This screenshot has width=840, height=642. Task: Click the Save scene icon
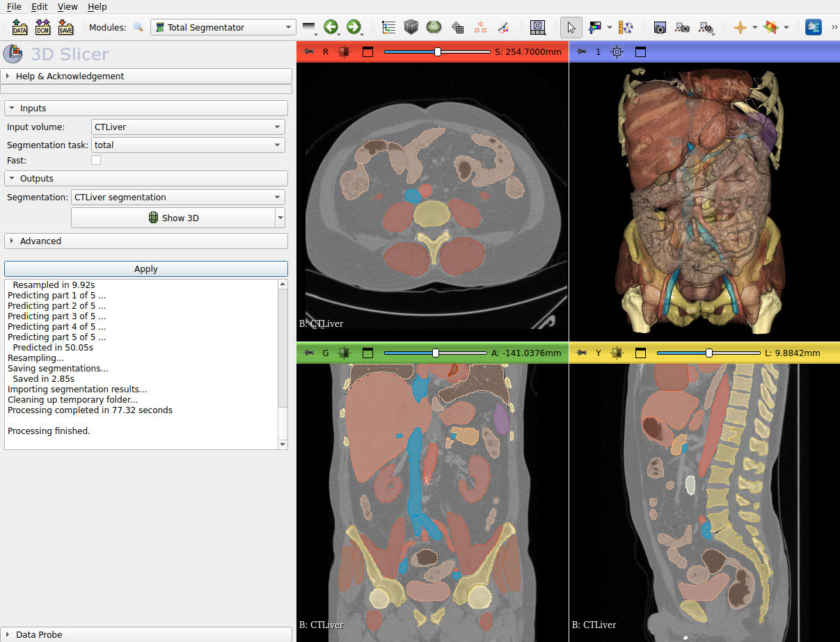pyautogui.click(x=66, y=27)
